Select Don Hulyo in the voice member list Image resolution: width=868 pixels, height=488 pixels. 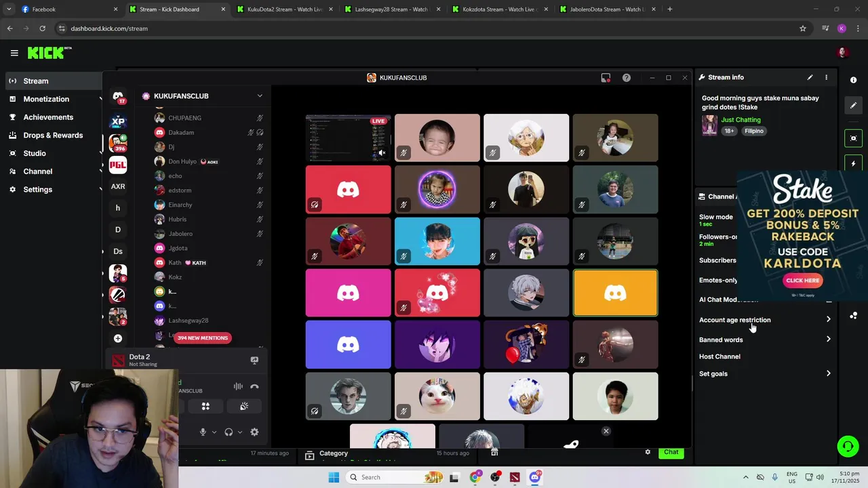point(208,161)
